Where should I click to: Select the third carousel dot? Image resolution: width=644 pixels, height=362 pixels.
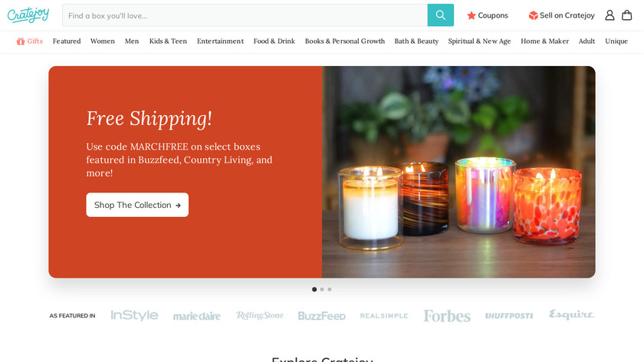click(330, 289)
